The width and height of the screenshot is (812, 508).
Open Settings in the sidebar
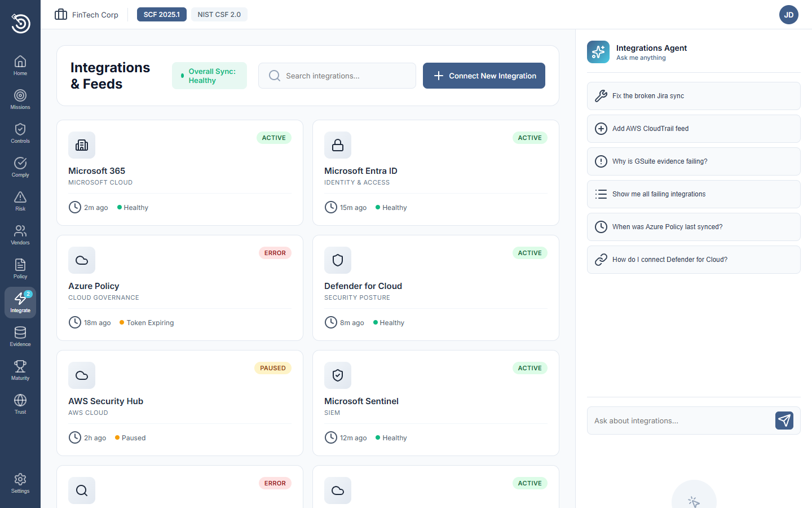pos(20,483)
